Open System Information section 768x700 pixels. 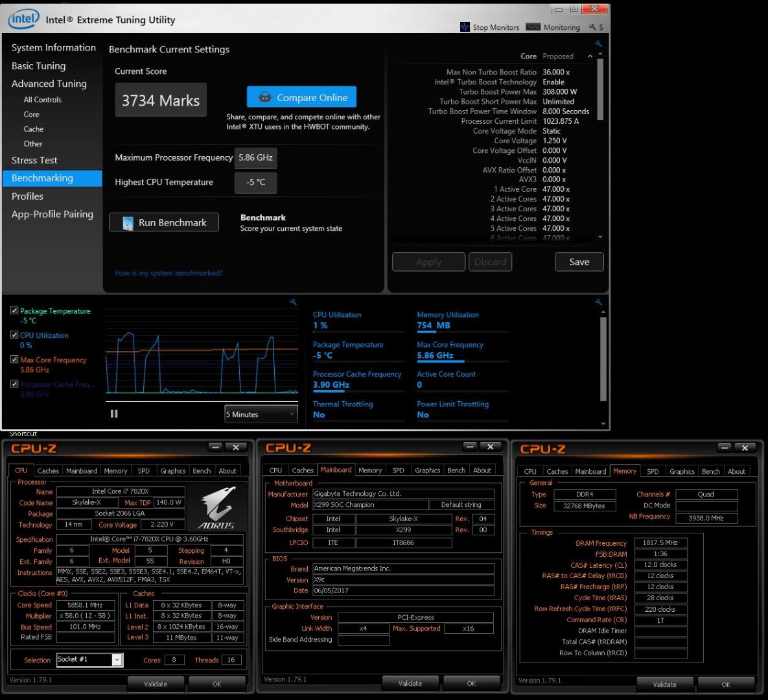53,47
